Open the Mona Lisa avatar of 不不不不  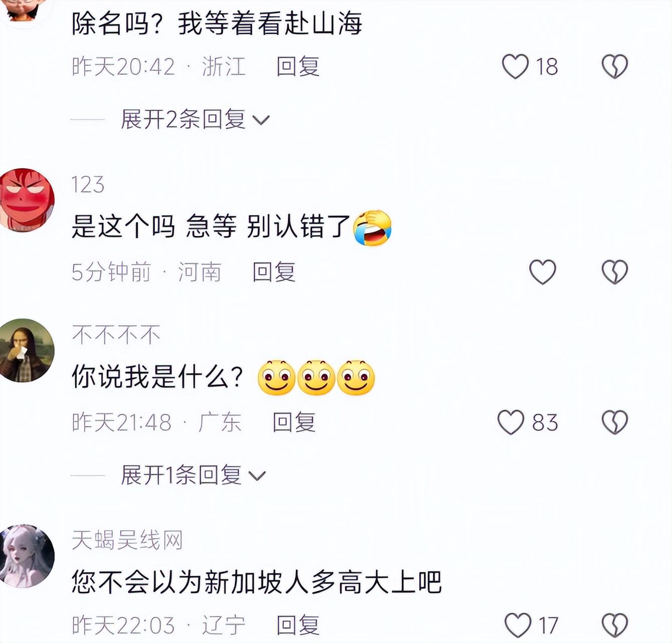click(x=26, y=350)
